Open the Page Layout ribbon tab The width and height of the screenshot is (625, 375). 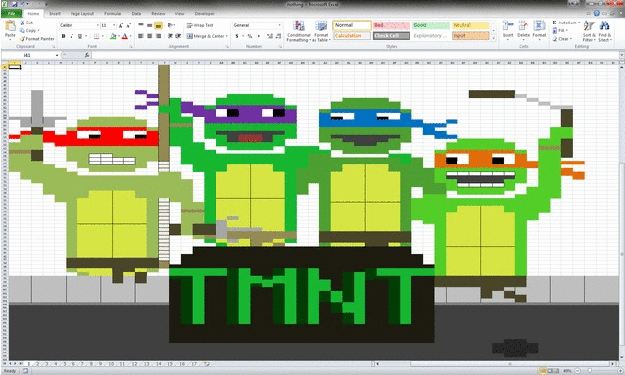pos(82,14)
